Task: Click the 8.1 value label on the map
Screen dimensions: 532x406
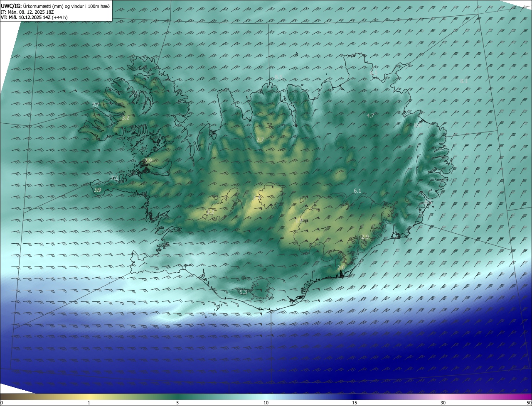Action: tap(464, 81)
